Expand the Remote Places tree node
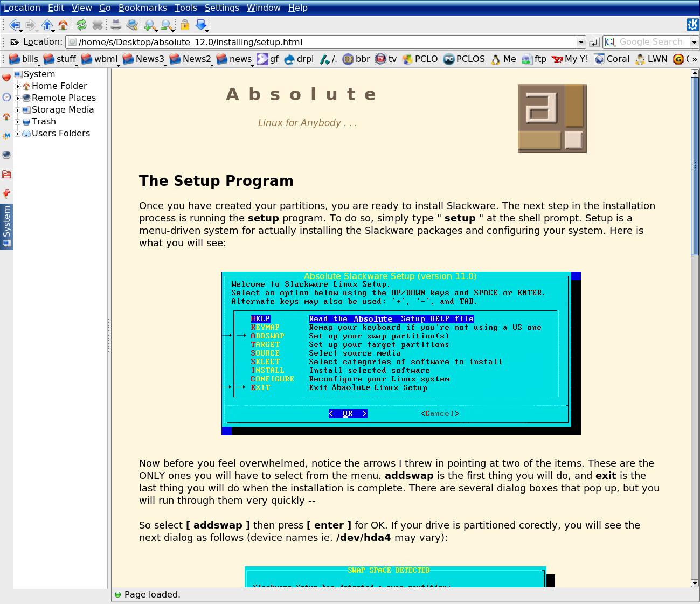Screen dimensions: 700x604 coord(18,98)
